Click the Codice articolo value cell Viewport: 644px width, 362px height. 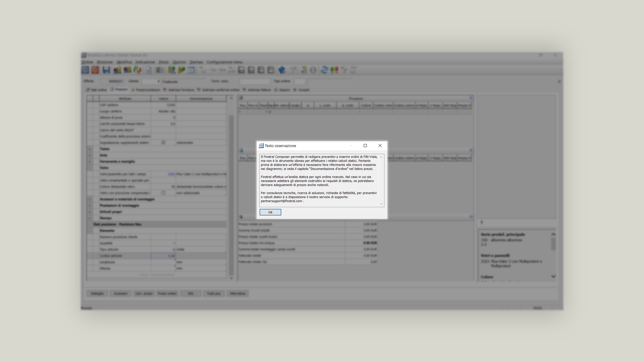163,256
